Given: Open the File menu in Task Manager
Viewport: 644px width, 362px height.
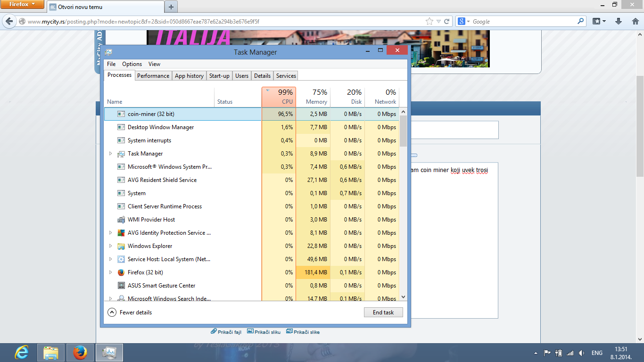Looking at the screenshot, I should pyautogui.click(x=111, y=64).
